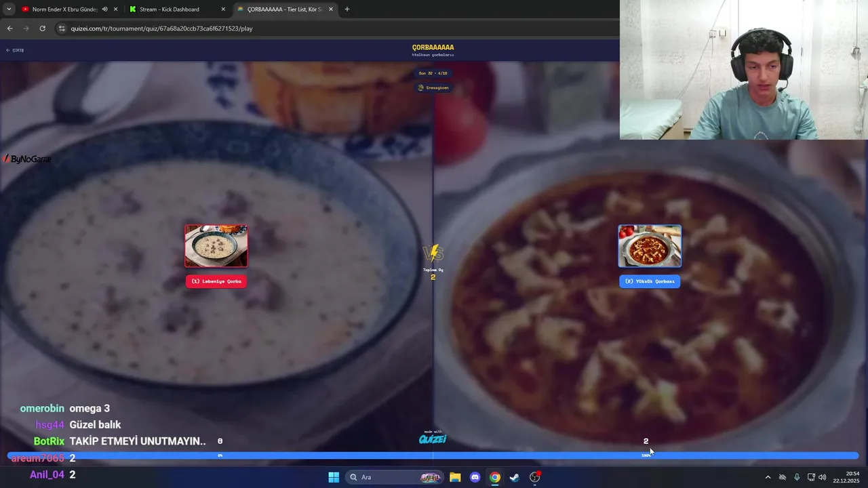The width and height of the screenshot is (868, 488).
Task: Go back to the previous page
Action: (9, 28)
